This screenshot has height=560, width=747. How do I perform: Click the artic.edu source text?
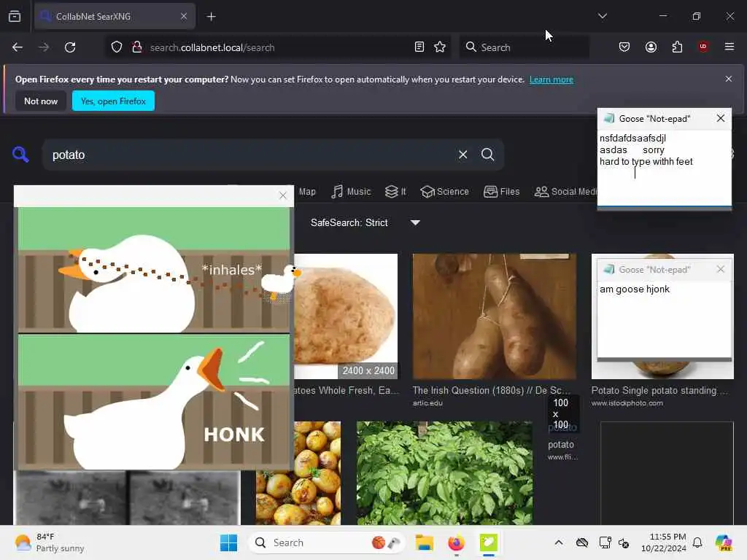click(427, 402)
